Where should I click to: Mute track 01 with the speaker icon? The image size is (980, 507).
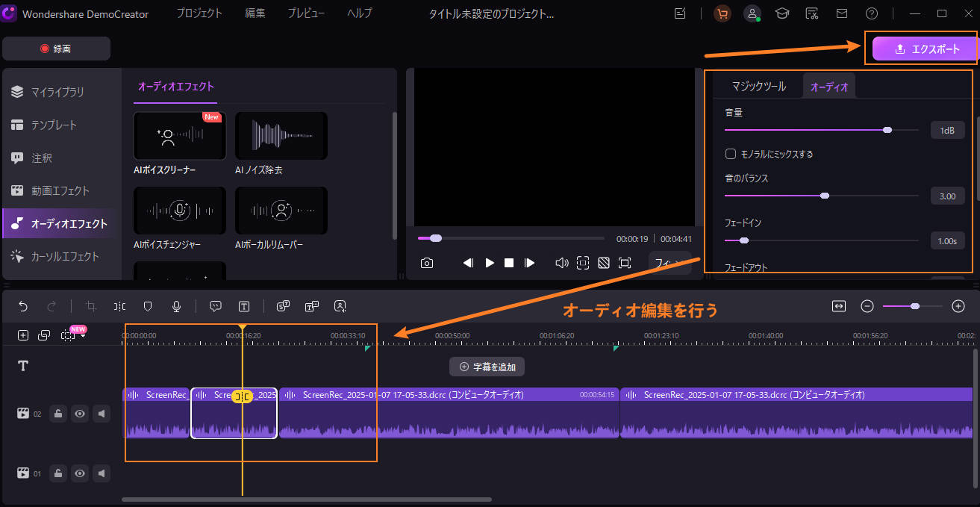pos(101,473)
